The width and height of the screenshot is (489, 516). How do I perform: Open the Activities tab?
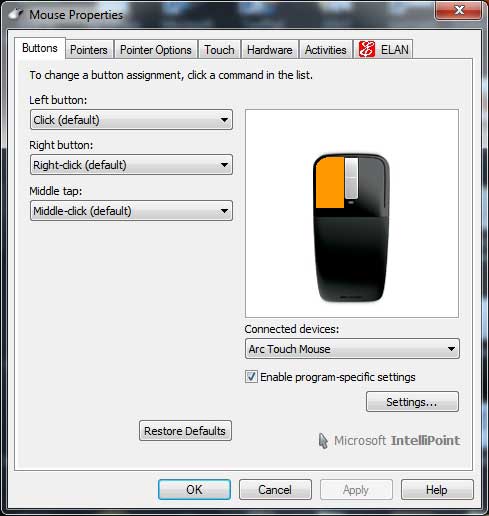point(326,50)
